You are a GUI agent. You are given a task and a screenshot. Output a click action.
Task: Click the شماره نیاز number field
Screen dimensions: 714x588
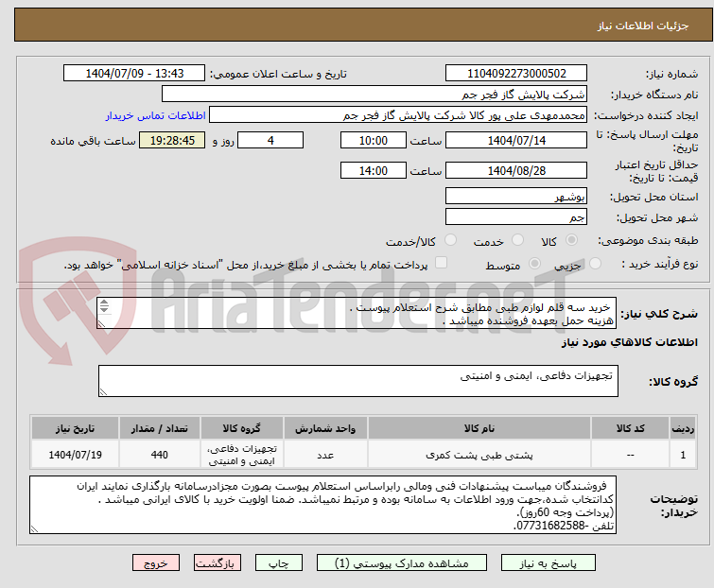[516, 74]
